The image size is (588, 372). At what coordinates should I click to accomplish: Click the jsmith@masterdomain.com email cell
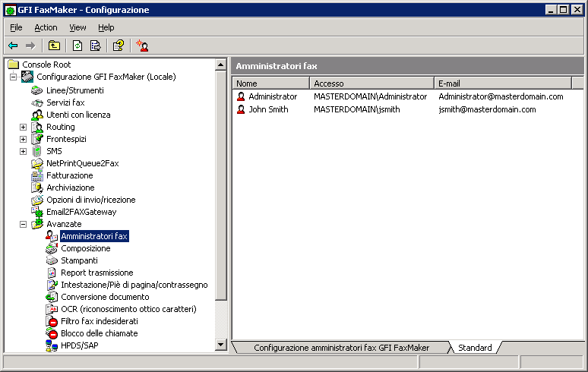487,109
